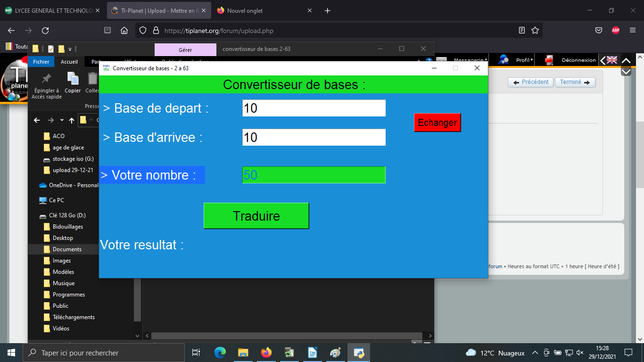Open Microsoft Edge from the taskbar
Viewport: 644px width, 362px height.
pos(220,353)
